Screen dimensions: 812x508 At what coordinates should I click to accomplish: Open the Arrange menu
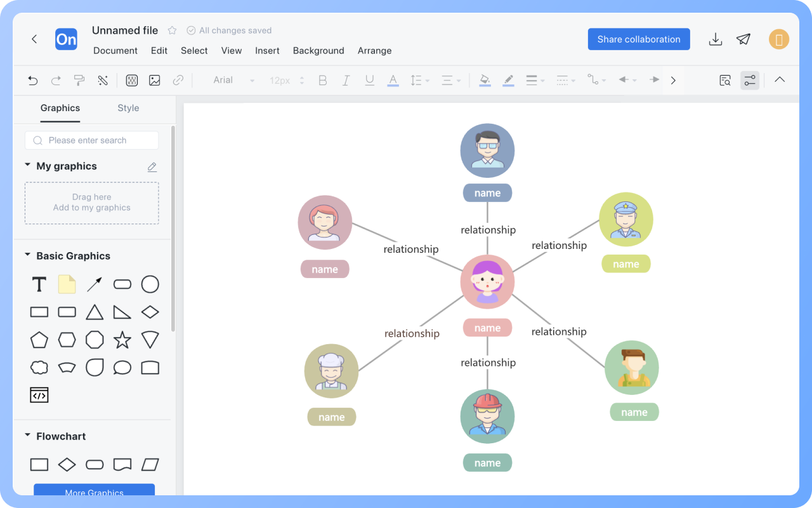point(374,51)
